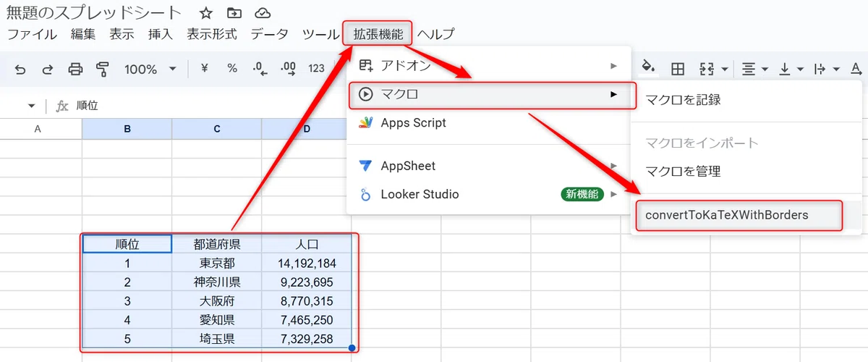
Task: Click the Add-ons menu icon
Action: [x=366, y=66]
